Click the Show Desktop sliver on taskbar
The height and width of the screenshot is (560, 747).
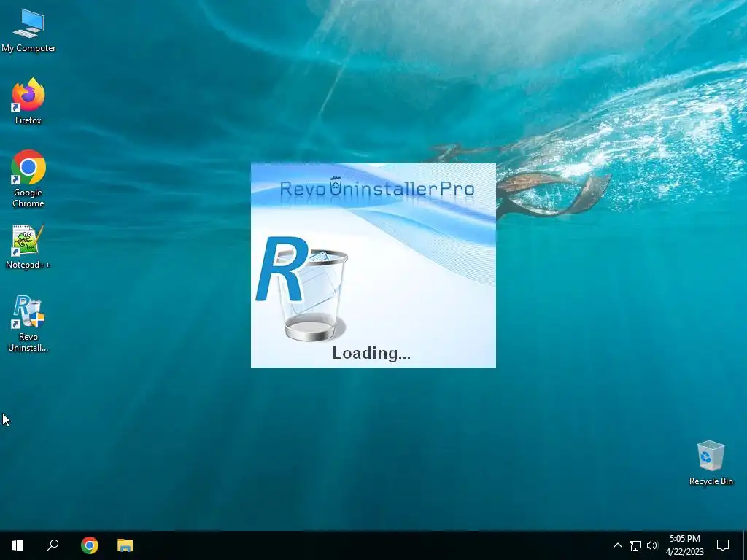click(x=745, y=545)
